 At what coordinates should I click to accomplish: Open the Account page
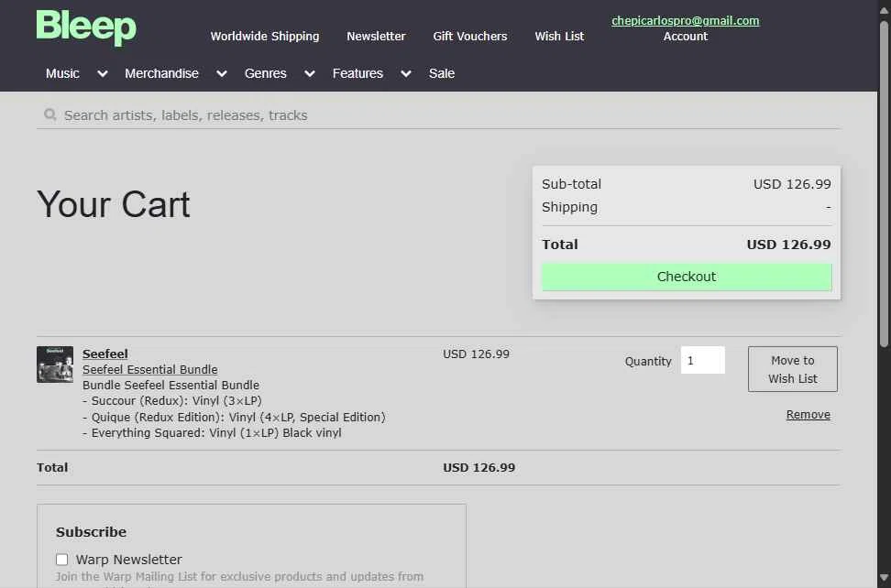tap(686, 36)
